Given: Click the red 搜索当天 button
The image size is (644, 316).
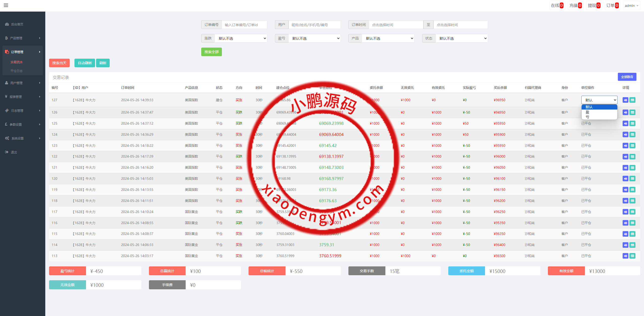Looking at the screenshot, I should tap(59, 63).
